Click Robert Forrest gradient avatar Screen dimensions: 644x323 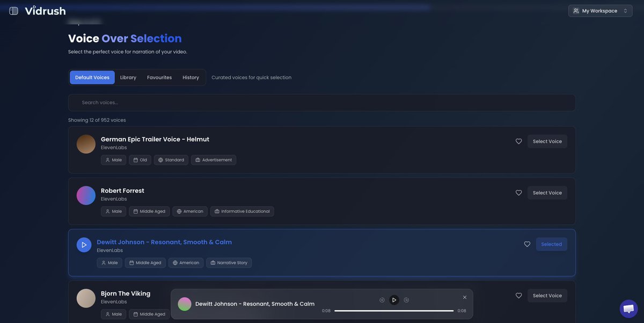pyautogui.click(x=86, y=196)
